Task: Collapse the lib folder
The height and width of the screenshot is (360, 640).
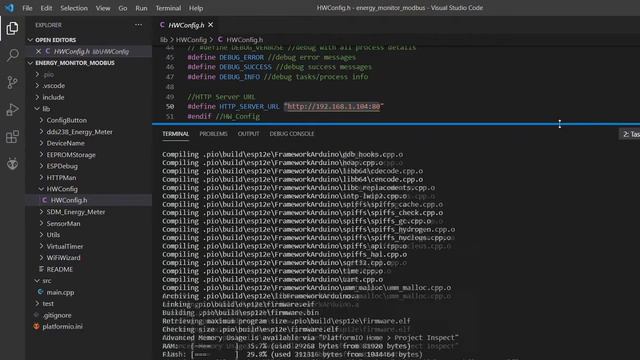Action: coord(38,109)
